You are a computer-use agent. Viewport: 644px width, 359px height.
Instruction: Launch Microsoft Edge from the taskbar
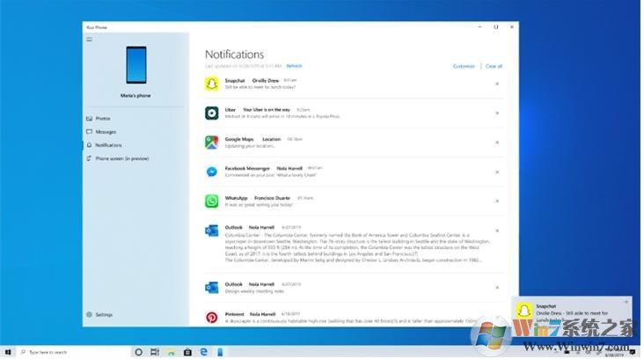tap(204, 352)
